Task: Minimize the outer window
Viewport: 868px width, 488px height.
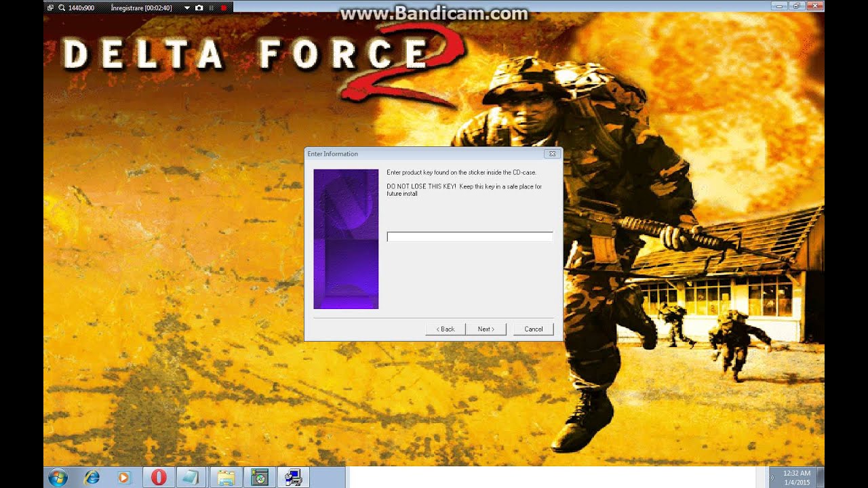Action: tap(778, 6)
